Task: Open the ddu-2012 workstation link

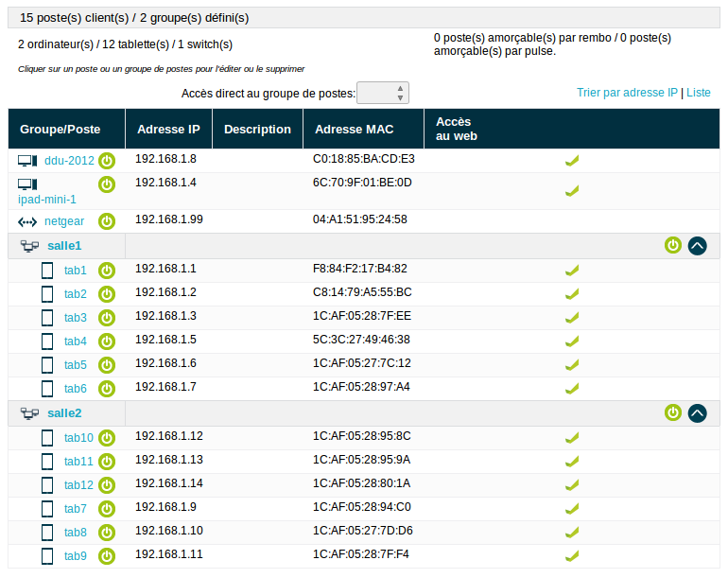Action: [x=69, y=161]
